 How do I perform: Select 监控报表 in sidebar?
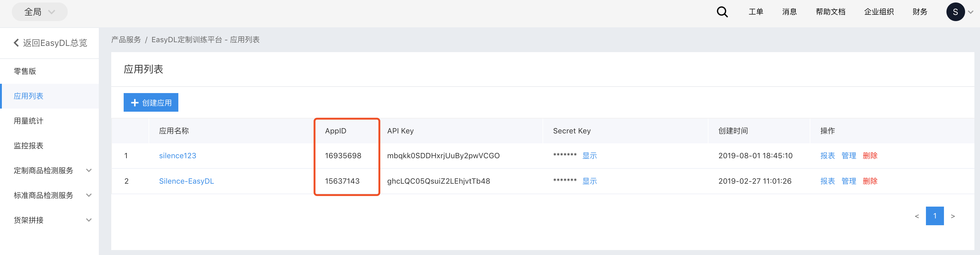[x=29, y=145]
